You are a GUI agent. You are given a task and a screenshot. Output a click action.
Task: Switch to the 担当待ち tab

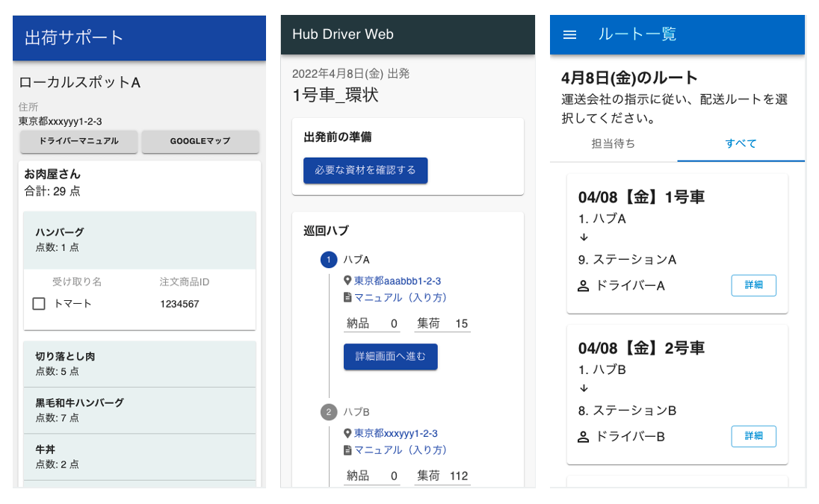[x=614, y=144]
